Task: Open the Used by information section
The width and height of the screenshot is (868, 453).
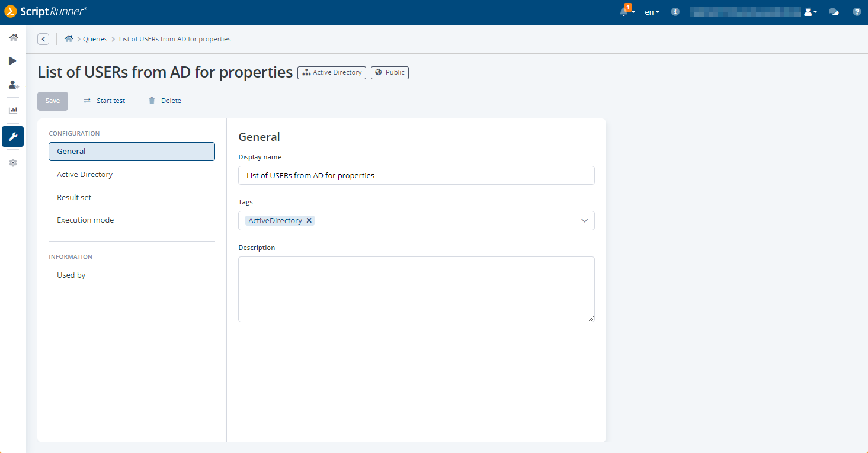Action: [132, 275]
